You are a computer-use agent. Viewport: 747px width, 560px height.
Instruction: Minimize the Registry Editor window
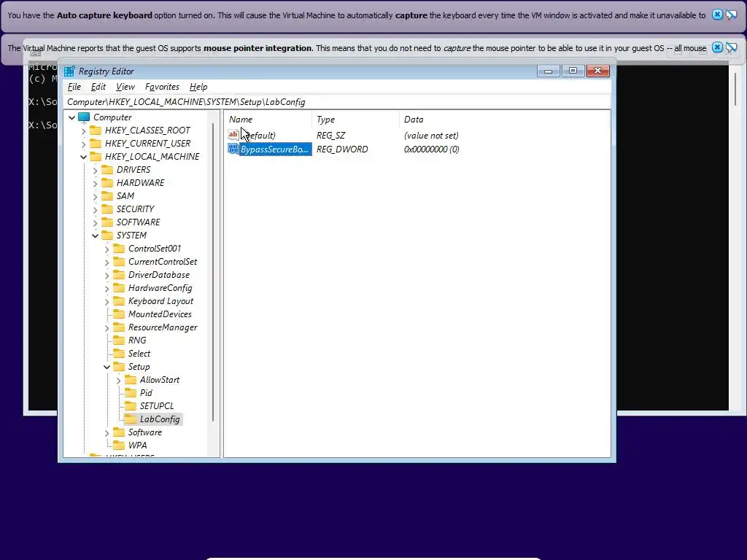[x=549, y=71]
